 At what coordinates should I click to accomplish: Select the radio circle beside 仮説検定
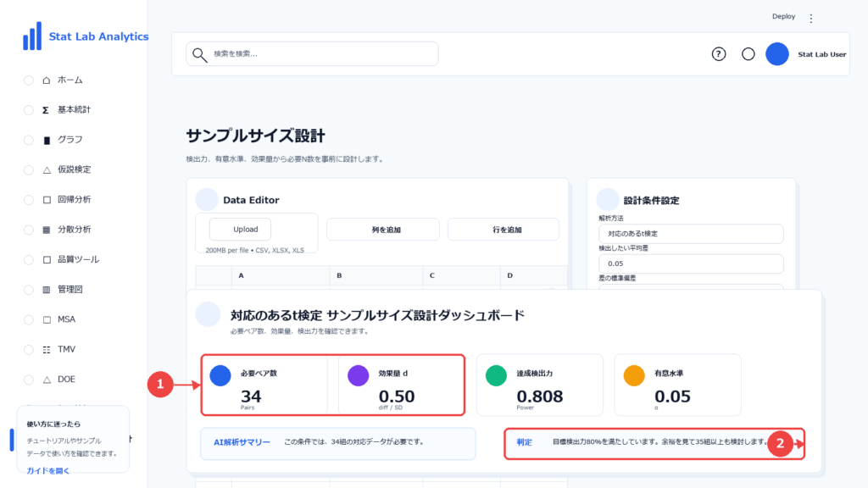click(x=29, y=169)
